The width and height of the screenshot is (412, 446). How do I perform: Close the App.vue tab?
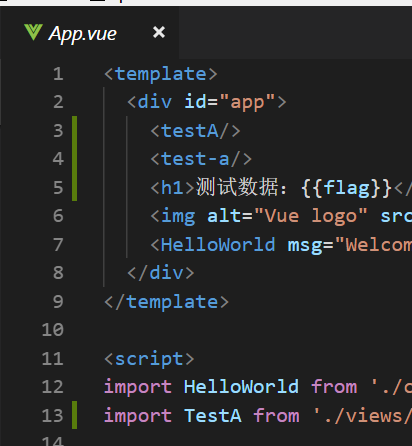(159, 32)
